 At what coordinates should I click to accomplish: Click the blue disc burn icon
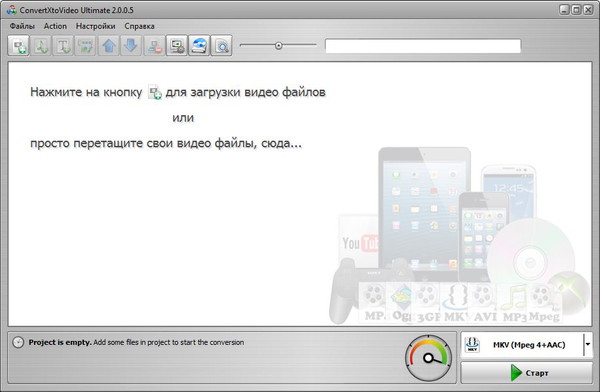pos(199,46)
